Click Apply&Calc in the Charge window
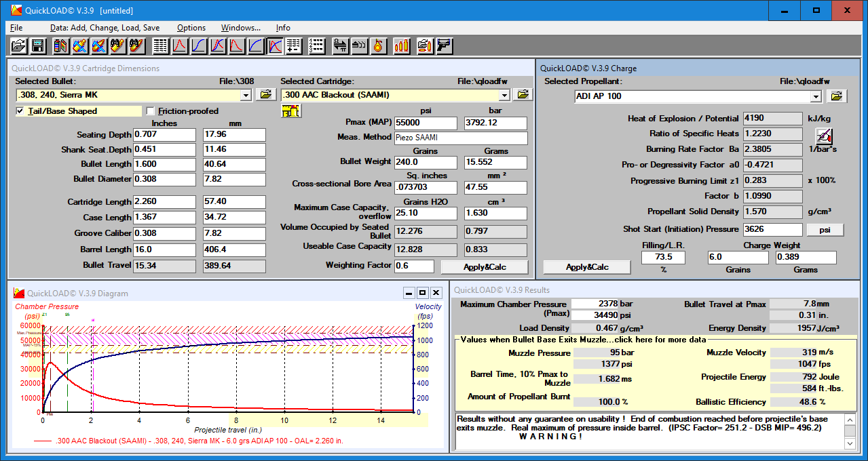Image resolution: width=868 pixels, height=461 pixels. click(x=587, y=267)
